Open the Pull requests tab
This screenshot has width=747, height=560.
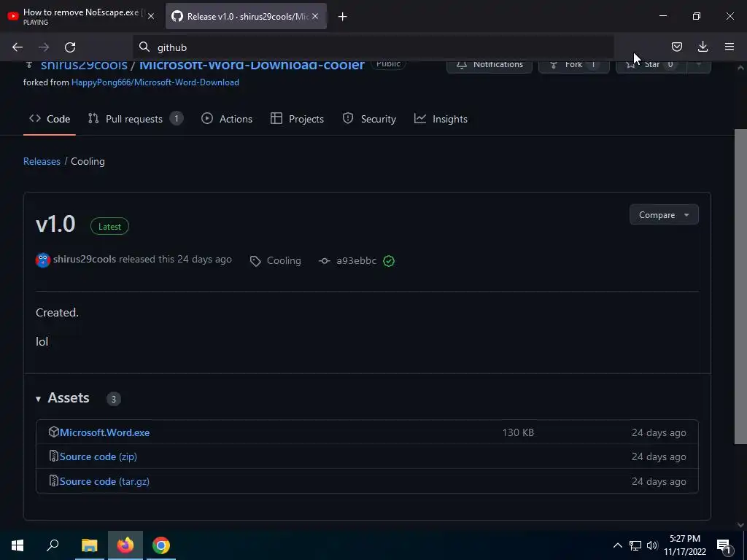136,119
